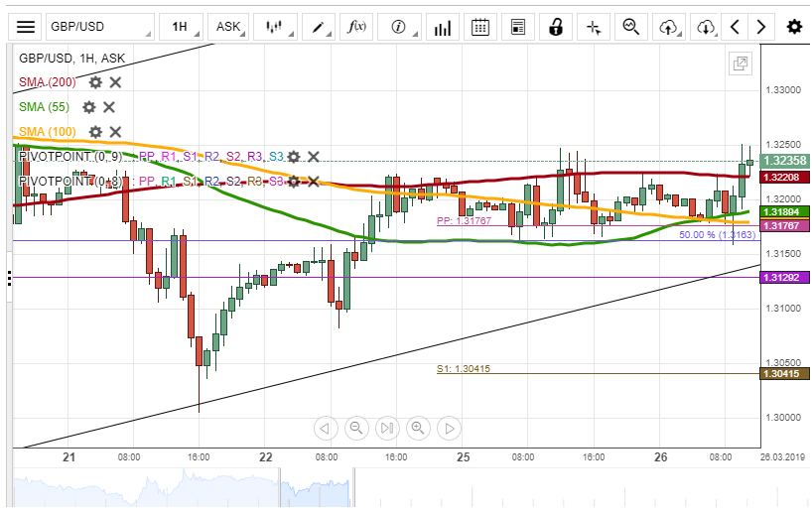Open chart settings gear in toolbar
This screenshot has height=514, width=812.
(x=794, y=27)
